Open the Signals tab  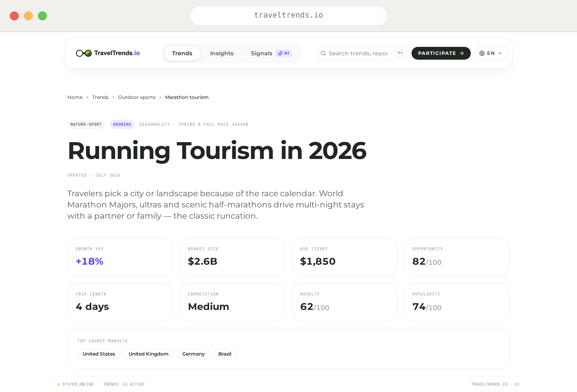(271, 53)
